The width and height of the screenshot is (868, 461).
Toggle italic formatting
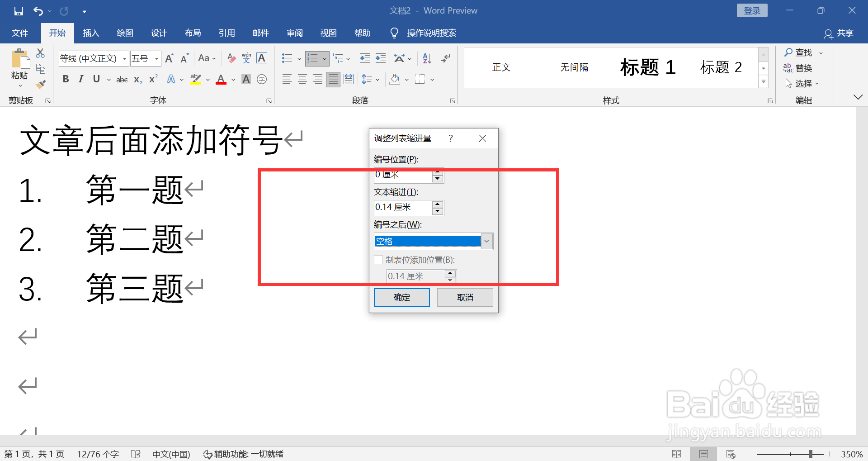(x=81, y=79)
